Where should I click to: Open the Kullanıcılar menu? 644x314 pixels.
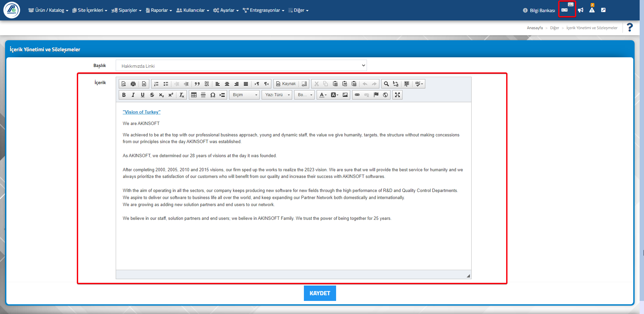tap(193, 10)
